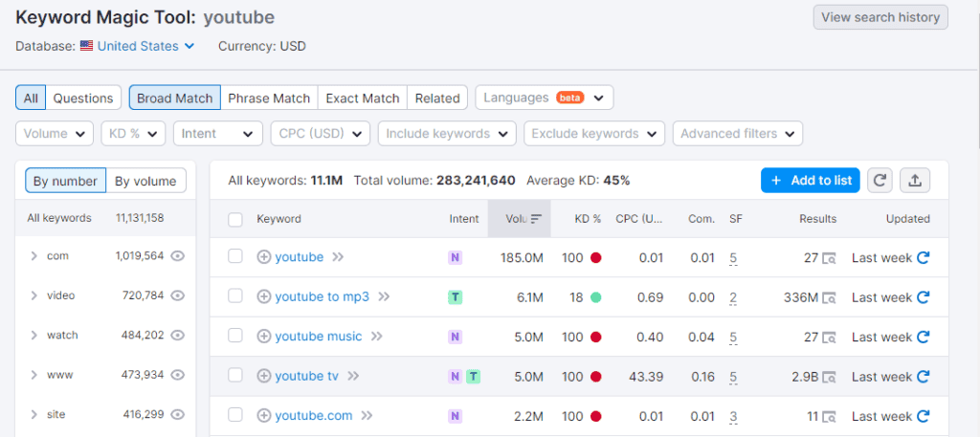Open the Include keywords dropdown
This screenshot has height=437, width=980.
point(448,134)
